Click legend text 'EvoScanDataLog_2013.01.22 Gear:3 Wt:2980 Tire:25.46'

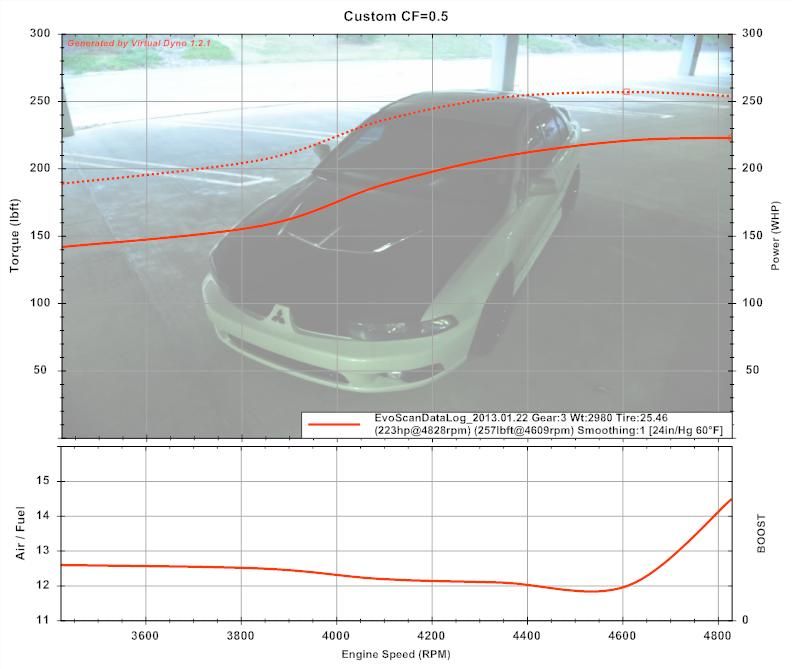521,418
